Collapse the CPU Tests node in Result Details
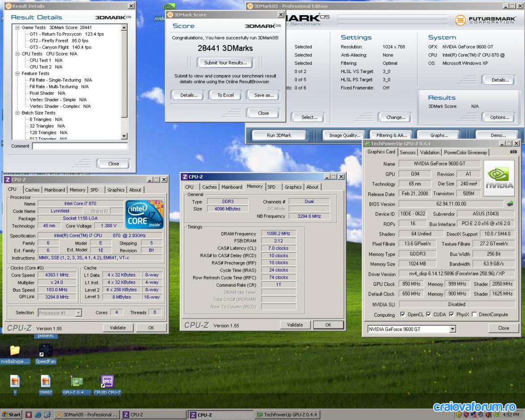Viewport: 525px width, 420px height. (x=17, y=54)
